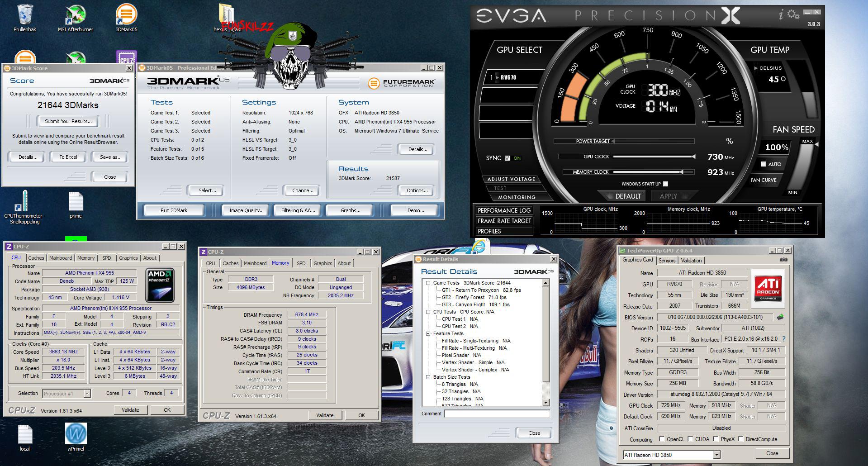Click the Comment input field
The width and height of the screenshot is (868, 466).
(497, 414)
